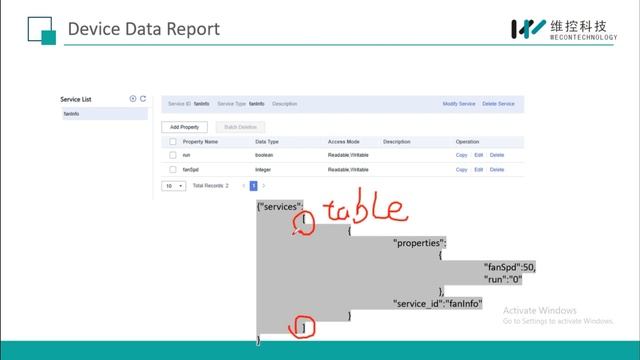Click the Access Mode column header

343,142
